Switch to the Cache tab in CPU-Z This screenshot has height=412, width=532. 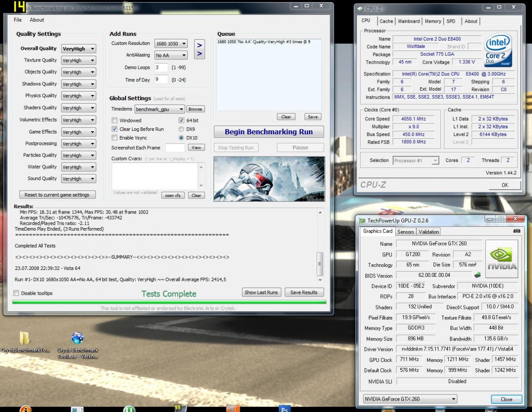pyautogui.click(x=386, y=21)
